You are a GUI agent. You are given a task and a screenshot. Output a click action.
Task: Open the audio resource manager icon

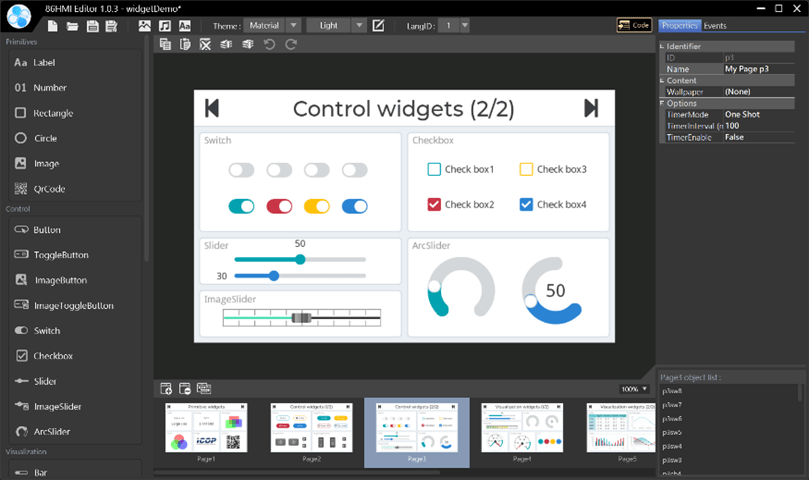pyautogui.click(x=164, y=25)
